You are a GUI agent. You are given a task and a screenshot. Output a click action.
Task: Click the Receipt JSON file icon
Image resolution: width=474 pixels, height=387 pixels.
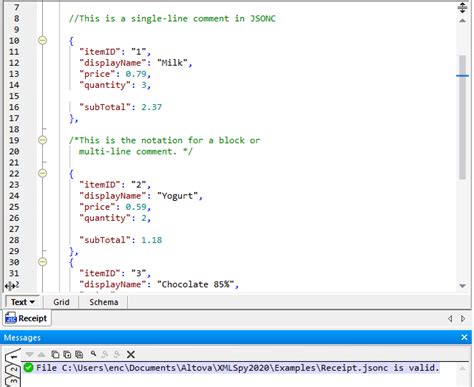(x=11, y=318)
